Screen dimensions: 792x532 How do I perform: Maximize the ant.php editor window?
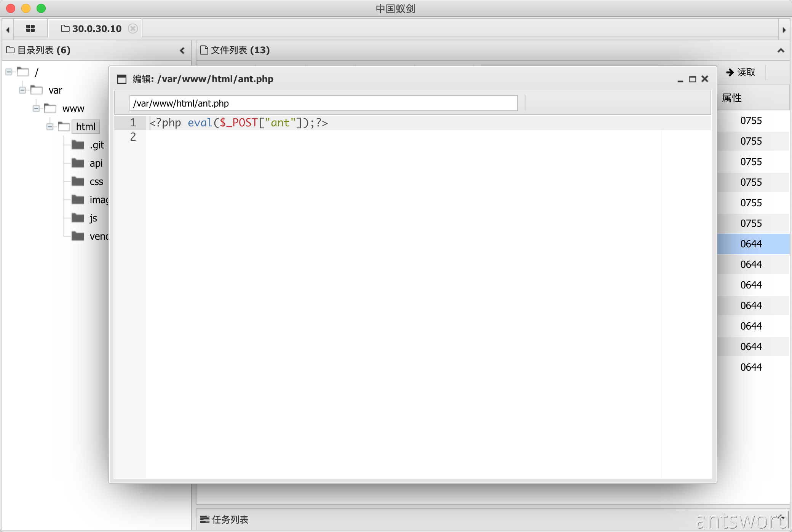click(693, 79)
